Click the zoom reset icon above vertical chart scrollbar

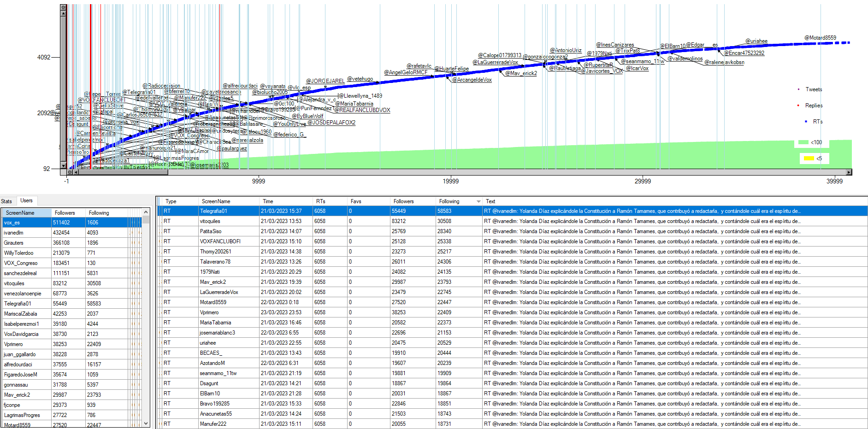(x=64, y=7)
